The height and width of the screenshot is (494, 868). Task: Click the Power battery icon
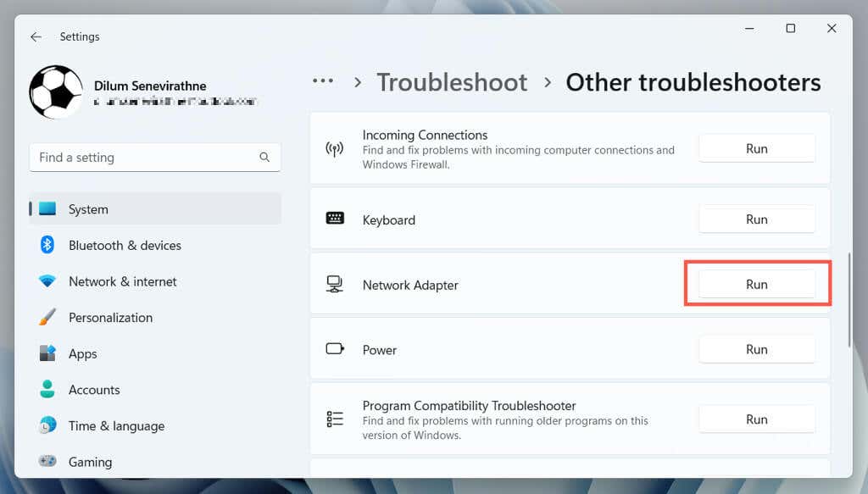tap(334, 348)
